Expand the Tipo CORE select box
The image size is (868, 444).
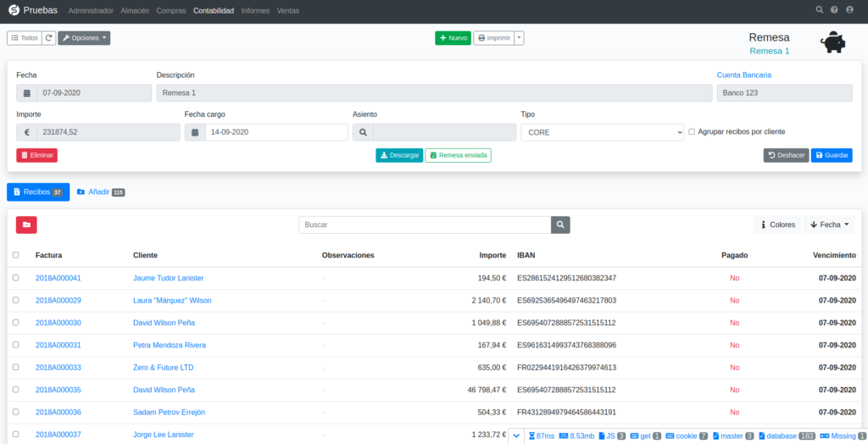pos(602,132)
